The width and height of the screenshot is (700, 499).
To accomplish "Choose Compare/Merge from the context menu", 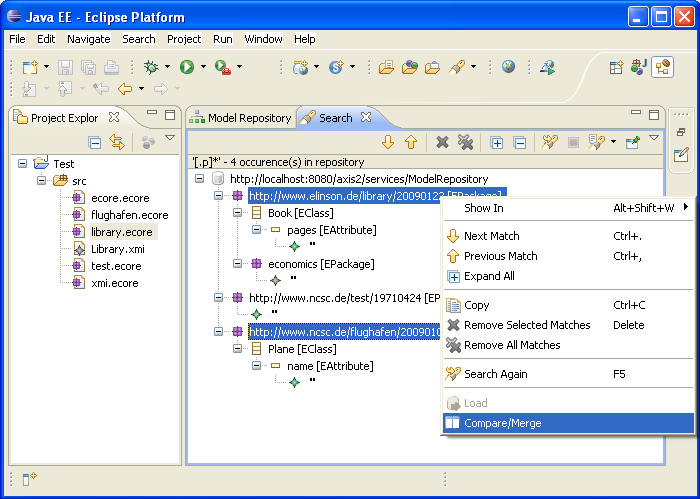I will 568,423.
